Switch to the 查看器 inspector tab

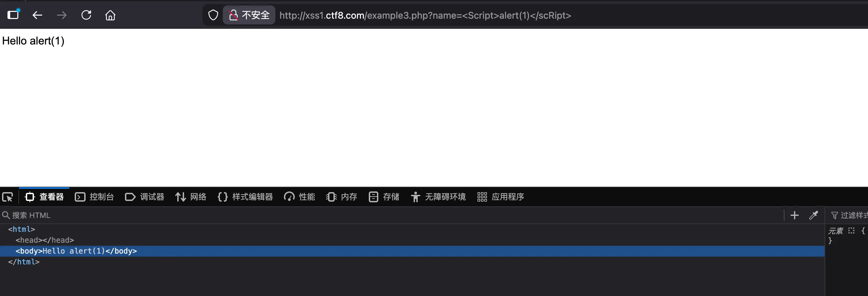(44, 197)
